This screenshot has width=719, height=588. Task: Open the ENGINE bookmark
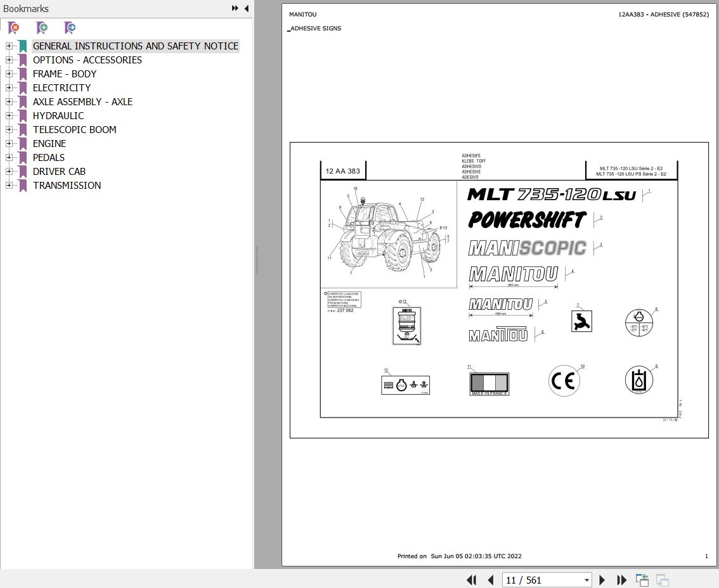point(49,144)
